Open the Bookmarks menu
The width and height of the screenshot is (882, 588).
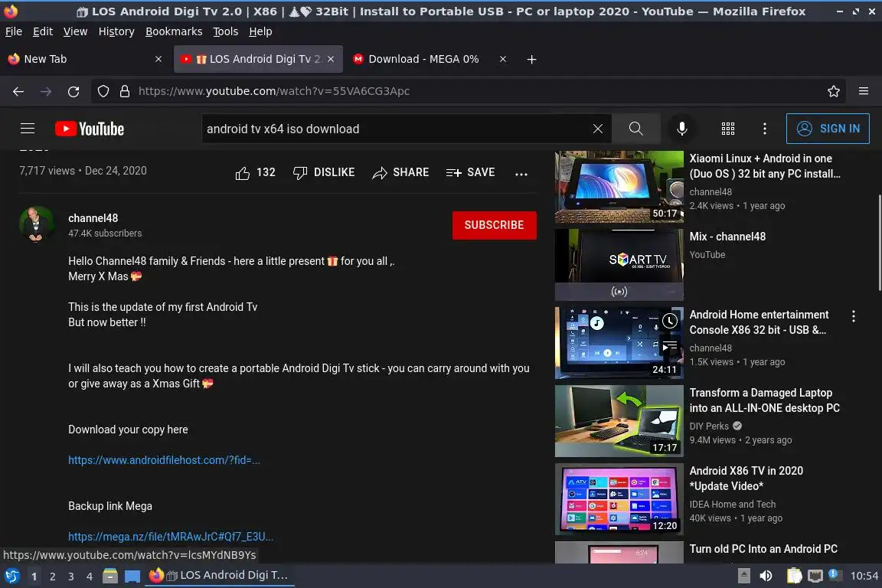pos(174,31)
